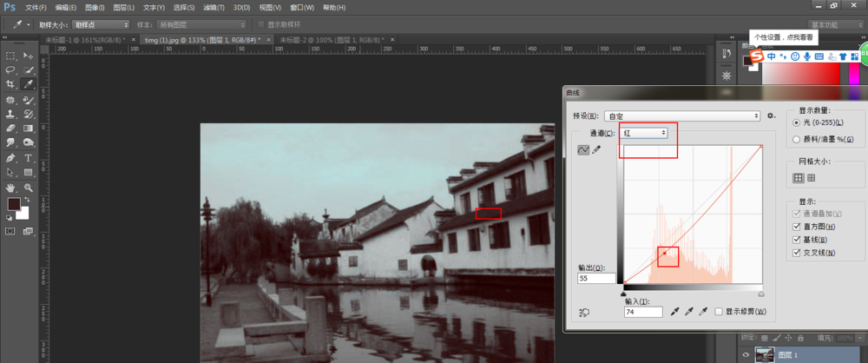Select the Eyedropper tool in toolbar
The height and width of the screenshot is (363, 868).
[28, 84]
